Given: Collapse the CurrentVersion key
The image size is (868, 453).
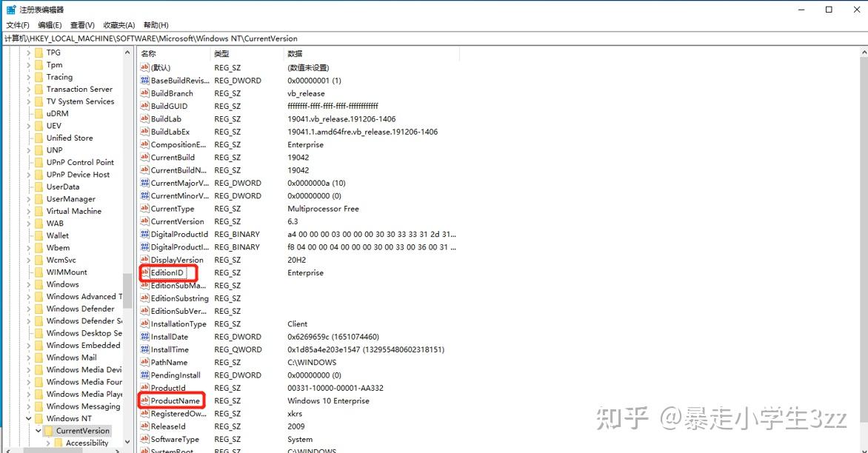Looking at the screenshot, I should coord(39,430).
